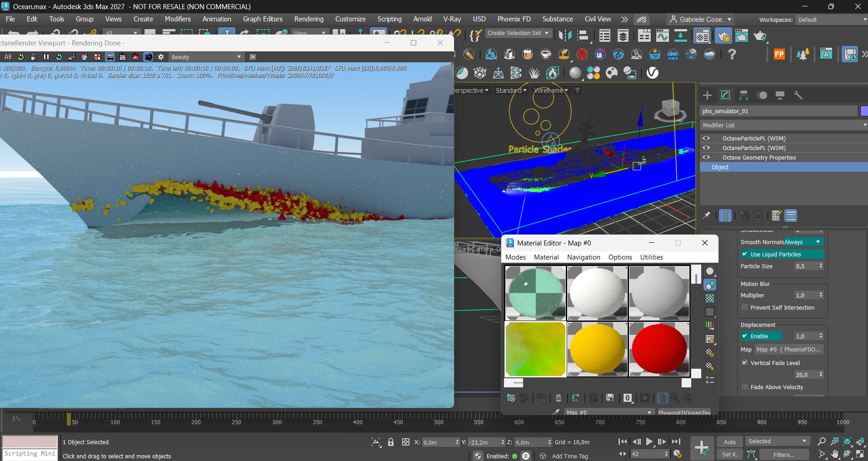Open the Layer Explorer stack icon

(623, 35)
